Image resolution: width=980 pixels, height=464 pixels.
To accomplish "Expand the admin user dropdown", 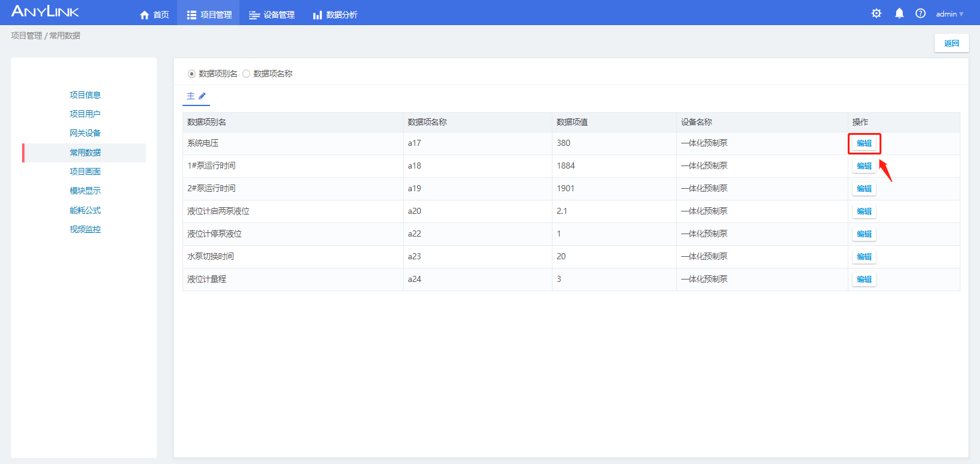I will 949,14.
